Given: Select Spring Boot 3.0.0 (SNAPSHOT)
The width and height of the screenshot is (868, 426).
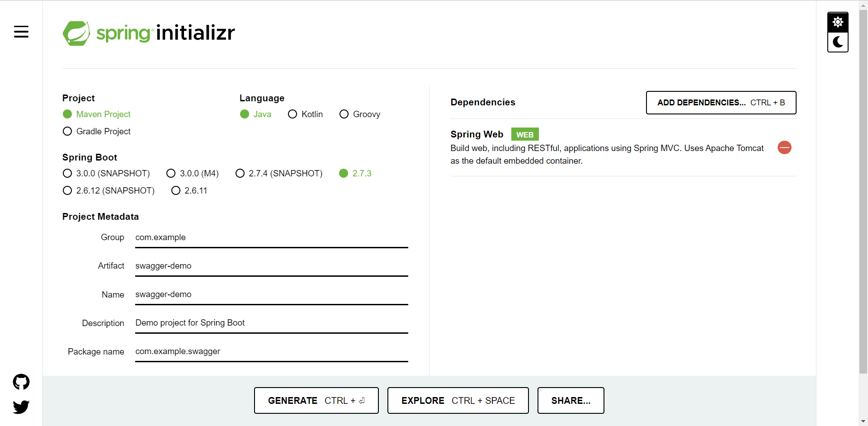Looking at the screenshot, I should click(x=106, y=173).
